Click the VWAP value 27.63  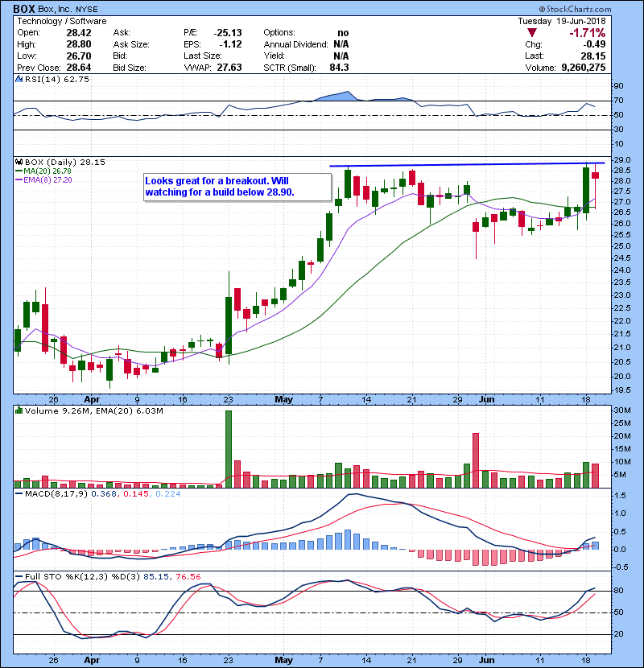[x=229, y=68]
